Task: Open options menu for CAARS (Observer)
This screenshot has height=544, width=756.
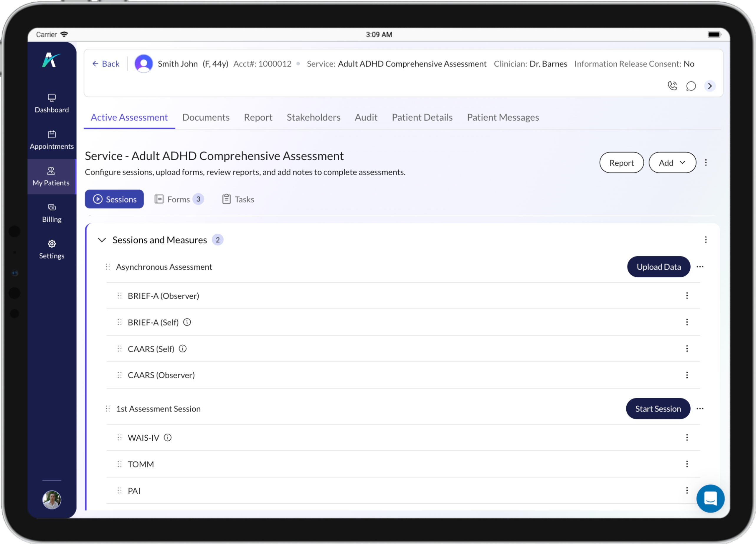Action: [687, 375]
